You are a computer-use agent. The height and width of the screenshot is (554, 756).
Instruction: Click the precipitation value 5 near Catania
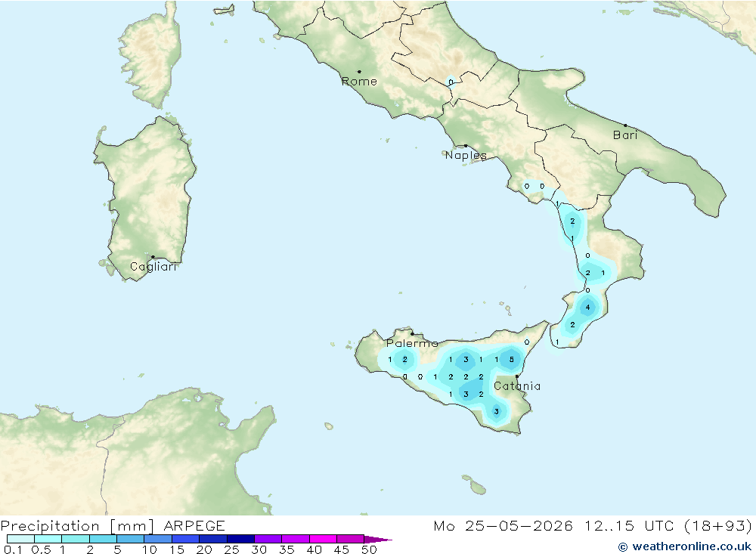512,359
